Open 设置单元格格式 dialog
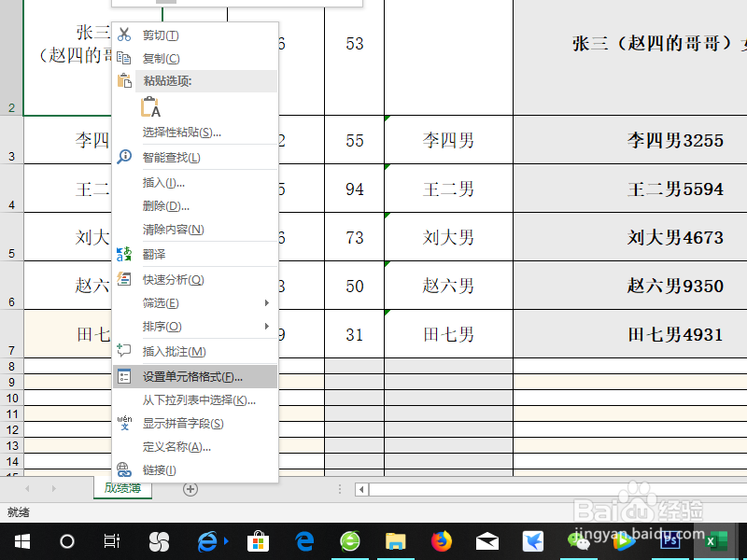 coord(195,377)
